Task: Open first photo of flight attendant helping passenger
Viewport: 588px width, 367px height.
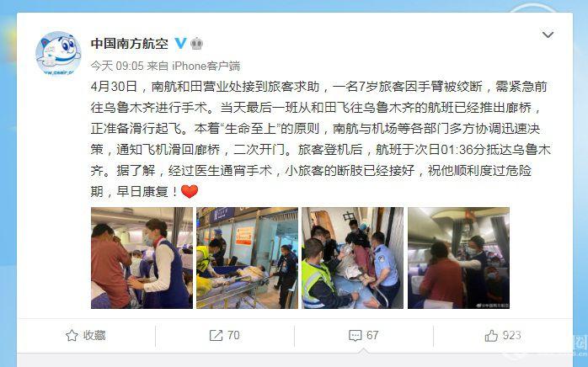Action: tap(142, 258)
